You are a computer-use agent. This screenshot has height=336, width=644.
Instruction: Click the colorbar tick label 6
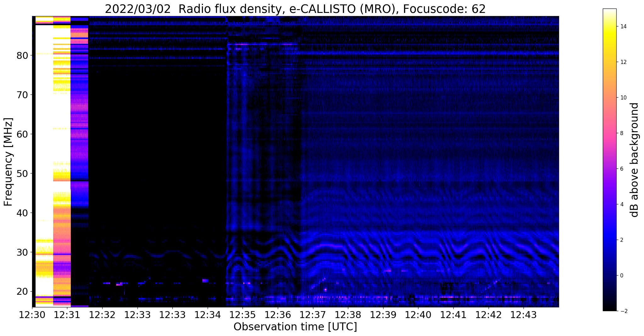pyautogui.click(x=621, y=169)
